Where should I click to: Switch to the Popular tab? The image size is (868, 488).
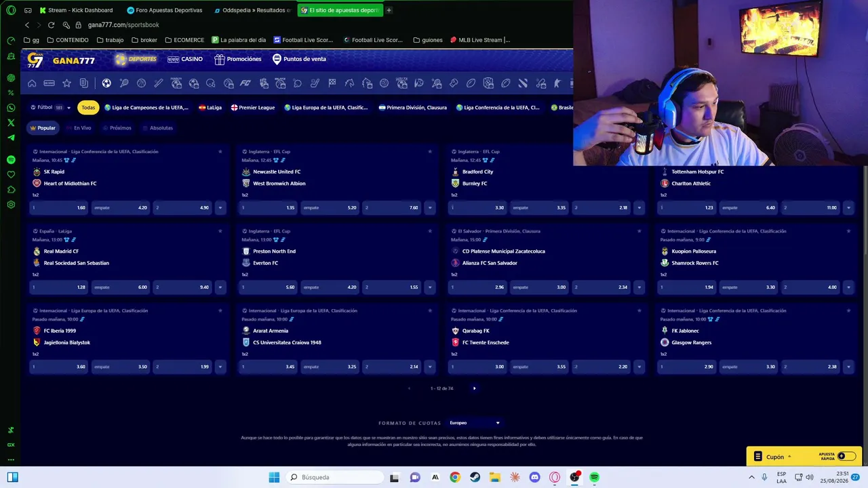[x=43, y=128]
